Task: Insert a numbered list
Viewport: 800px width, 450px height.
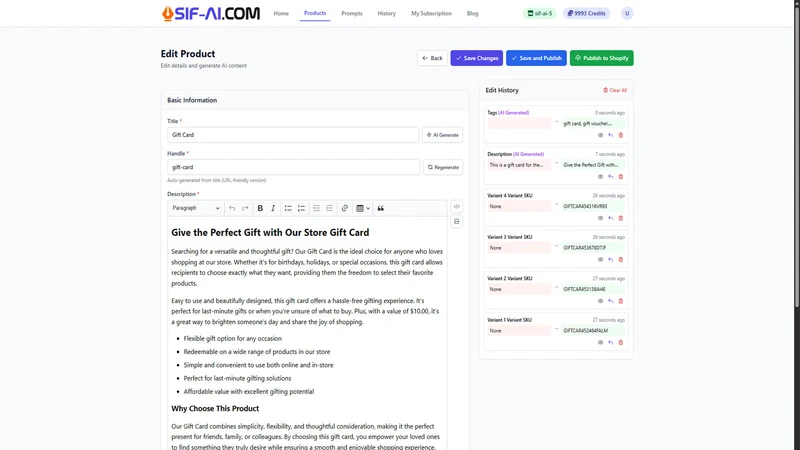Action: coord(301,208)
